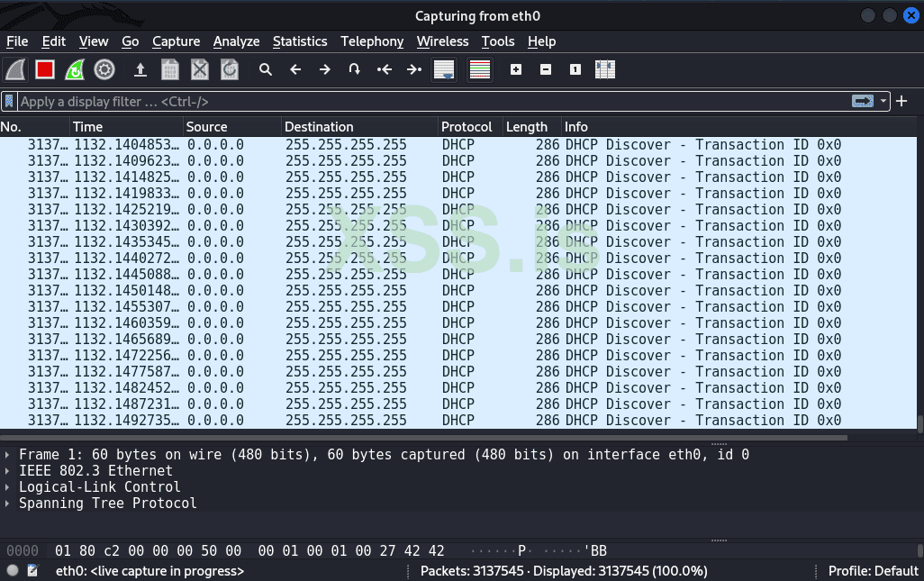Open the Find Packet search icon
Screen dimensions: 924x581
(x=265, y=69)
